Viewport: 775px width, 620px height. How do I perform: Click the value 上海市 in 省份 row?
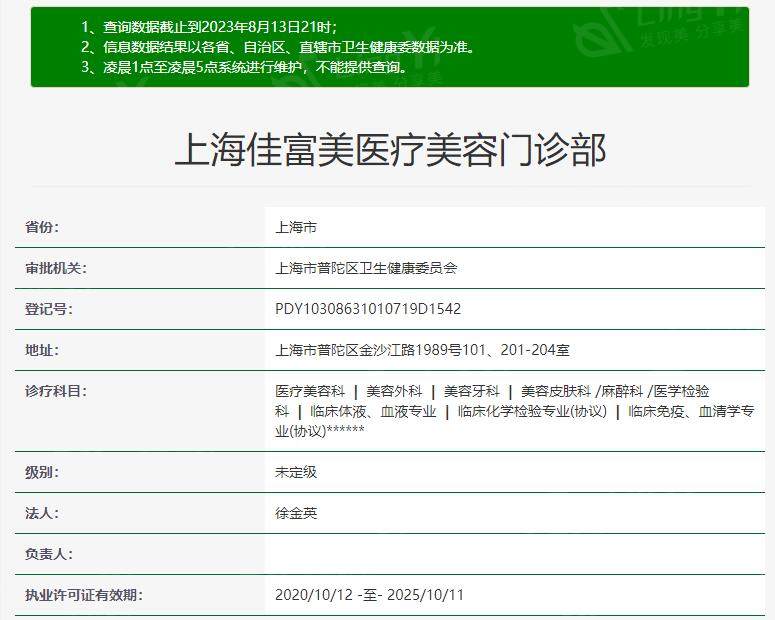(296, 227)
